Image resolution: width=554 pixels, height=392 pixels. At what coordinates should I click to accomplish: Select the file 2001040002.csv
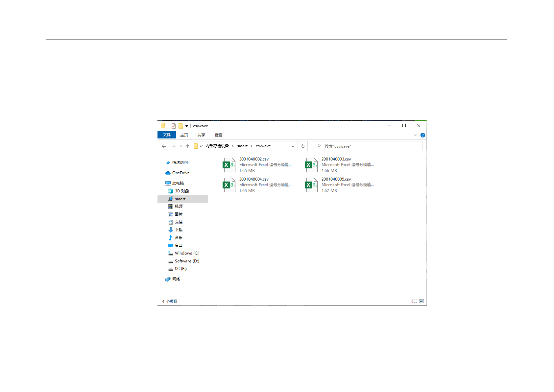257,165
